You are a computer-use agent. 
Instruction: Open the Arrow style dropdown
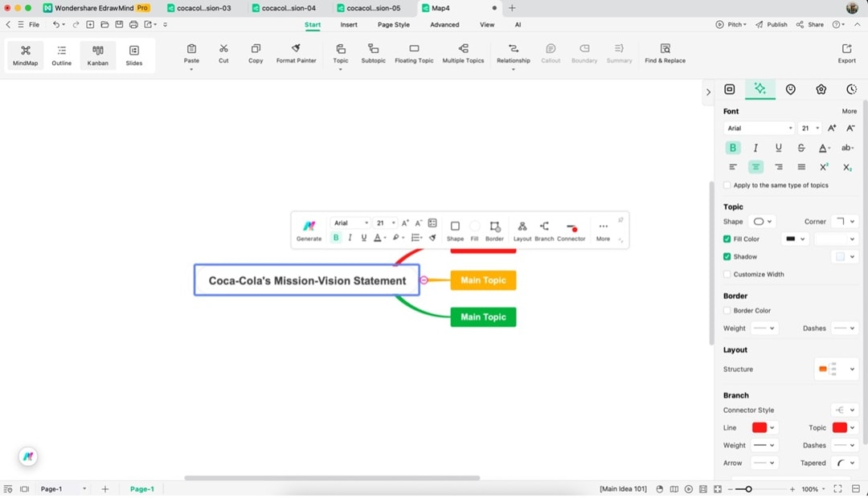pyautogui.click(x=764, y=463)
